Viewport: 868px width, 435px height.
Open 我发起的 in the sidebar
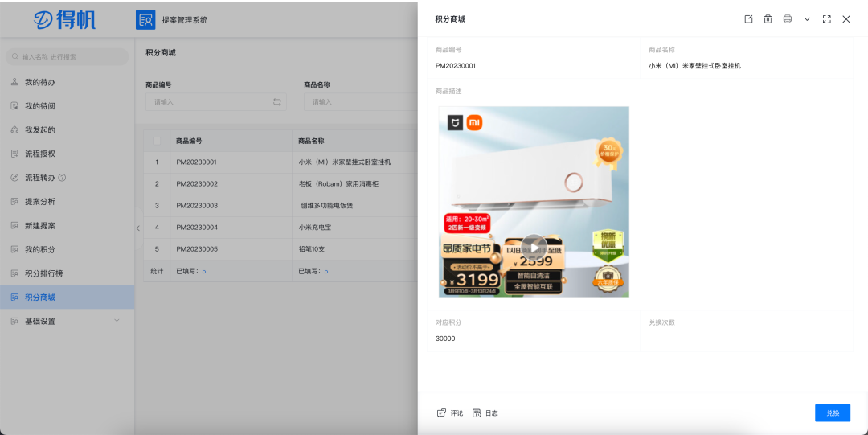click(x=67, y=129)
